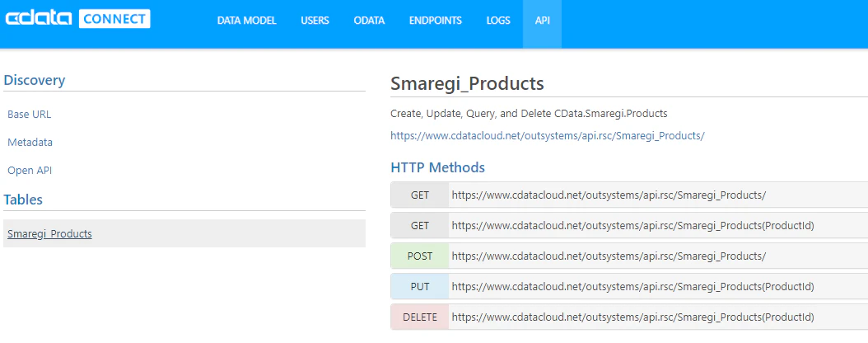Click the CData Connect logo
The height and width of the screenshot is (343, 868).
pyautogui.click(x=78, y=19)
